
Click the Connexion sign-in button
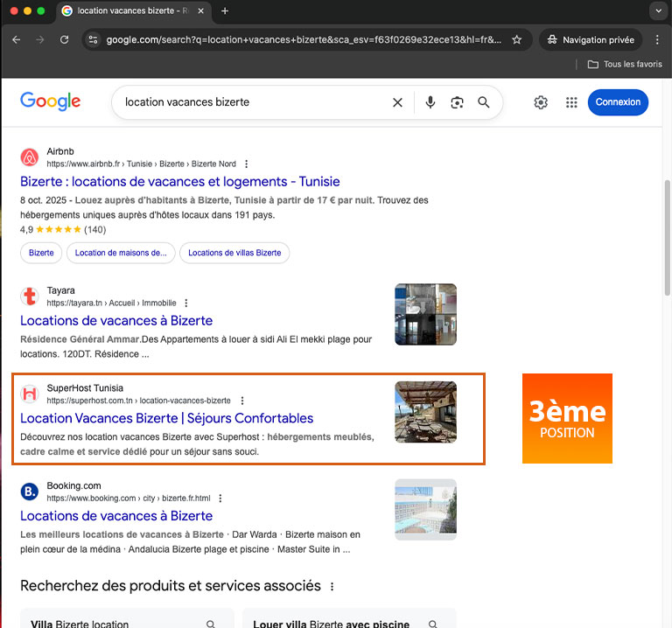coord(618,102)
